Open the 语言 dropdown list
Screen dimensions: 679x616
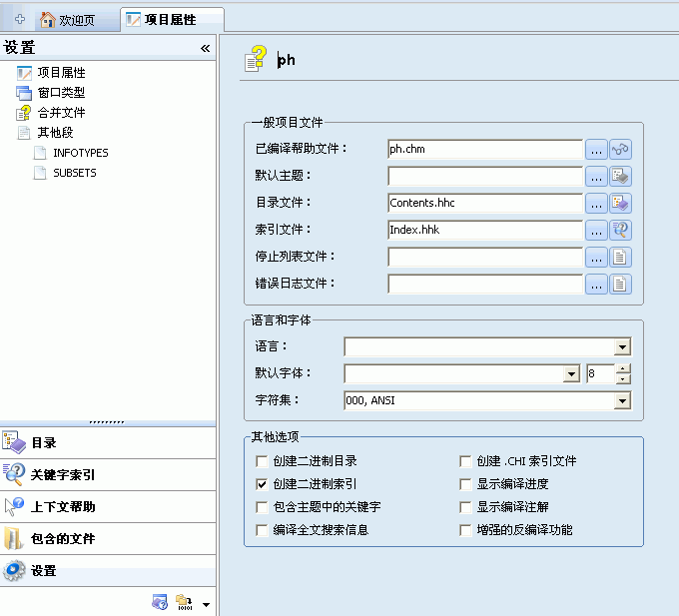[622, 347]
